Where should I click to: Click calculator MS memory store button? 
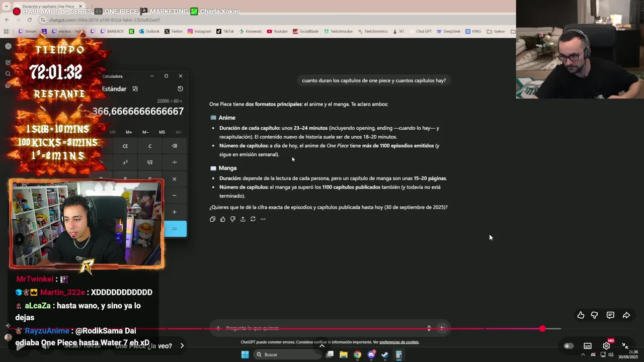(162, 132)
